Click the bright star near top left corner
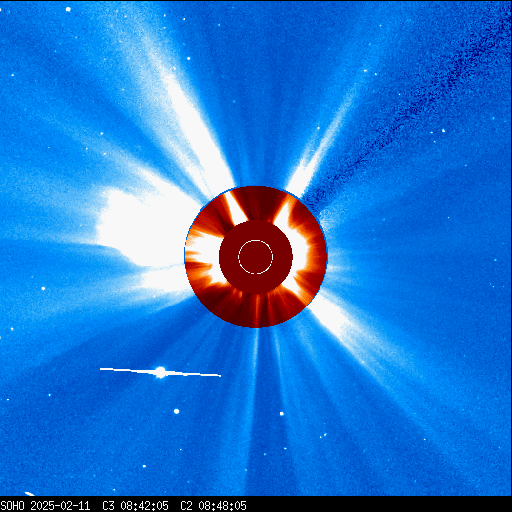 point(68,9)
